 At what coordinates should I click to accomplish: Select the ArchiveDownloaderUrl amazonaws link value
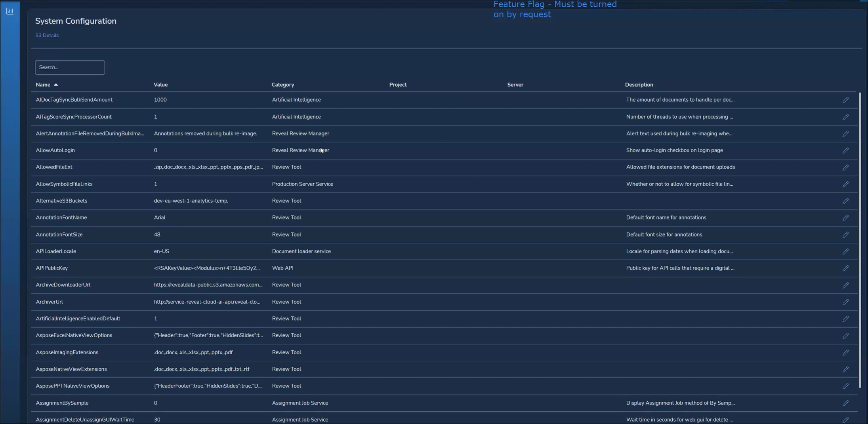208,285
